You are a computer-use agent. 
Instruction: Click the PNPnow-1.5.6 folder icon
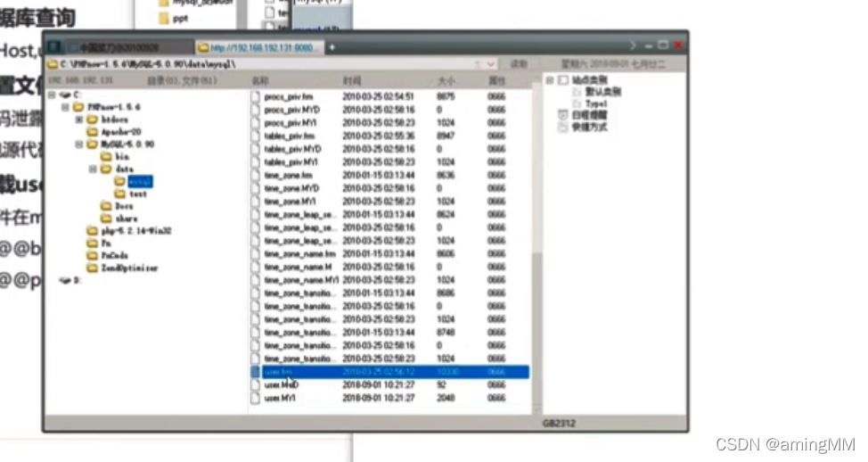pos(78,107)
